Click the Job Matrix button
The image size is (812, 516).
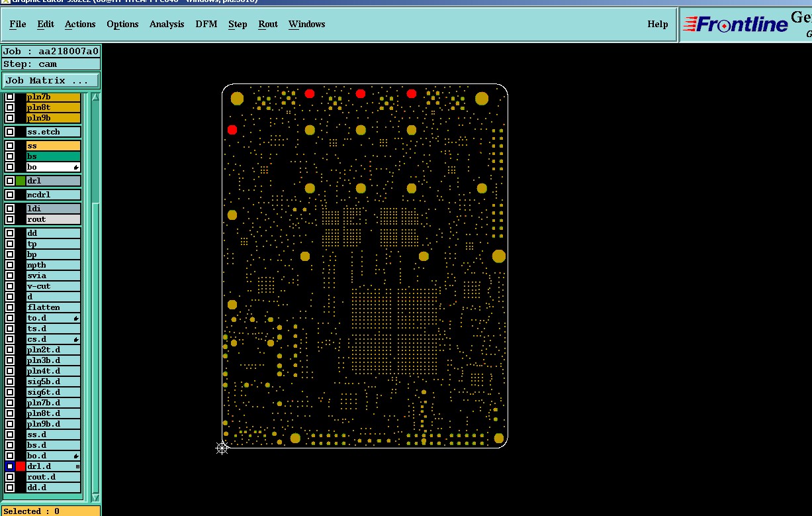[x=51, y=80]
